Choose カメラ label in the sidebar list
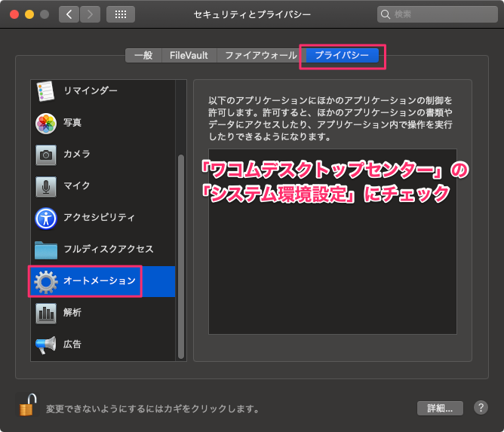 point(77,154)
